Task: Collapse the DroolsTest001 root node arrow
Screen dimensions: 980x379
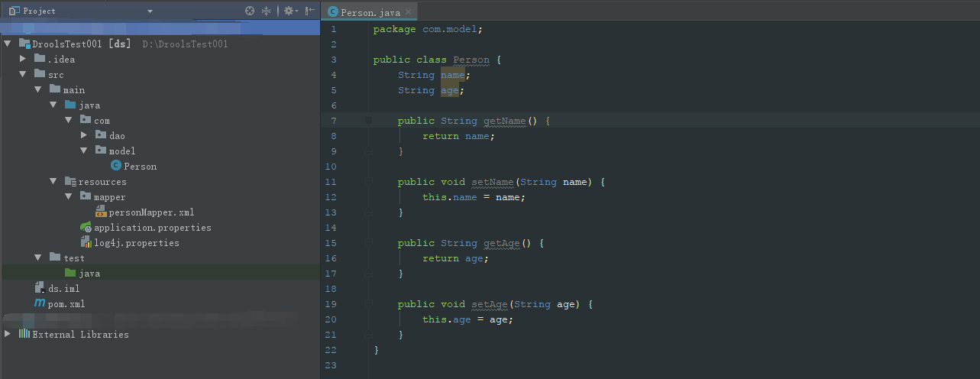Action: (8, 44)
